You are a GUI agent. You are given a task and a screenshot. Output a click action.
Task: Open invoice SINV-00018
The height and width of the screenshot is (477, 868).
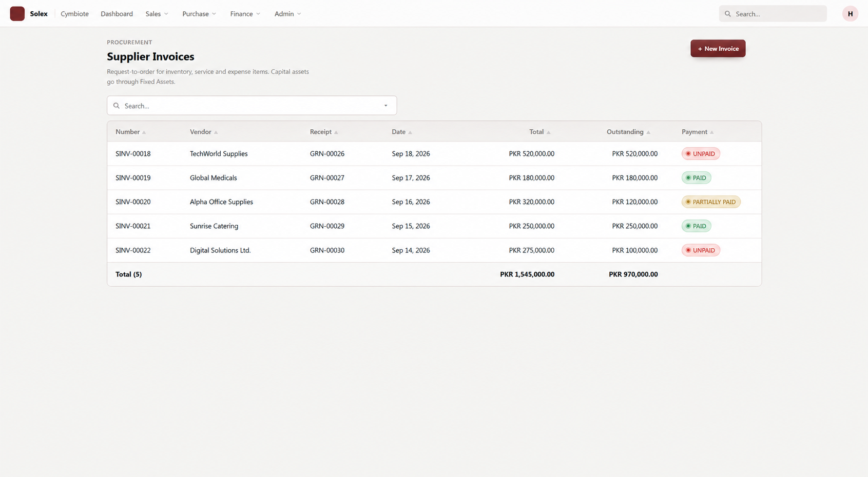133,154
